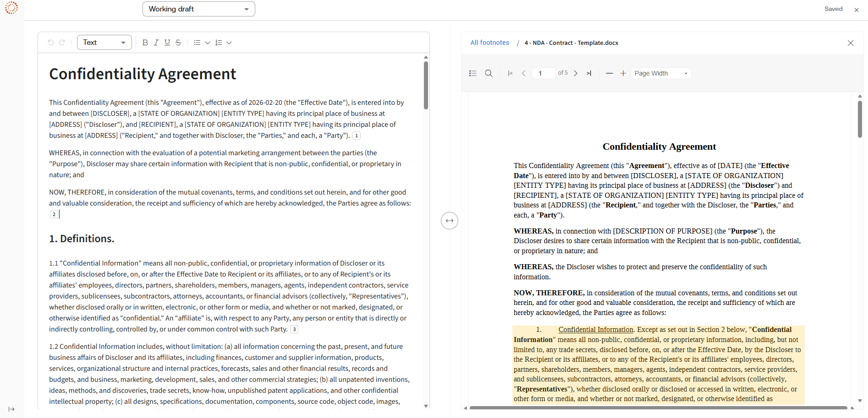Click the redo arrow icon

62,43
